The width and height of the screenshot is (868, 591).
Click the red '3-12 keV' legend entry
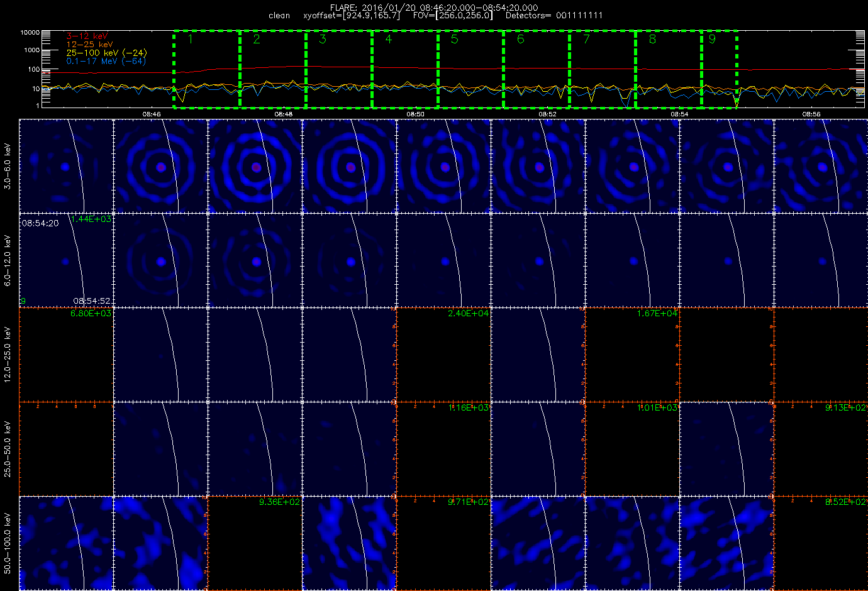tap(87, 36)
